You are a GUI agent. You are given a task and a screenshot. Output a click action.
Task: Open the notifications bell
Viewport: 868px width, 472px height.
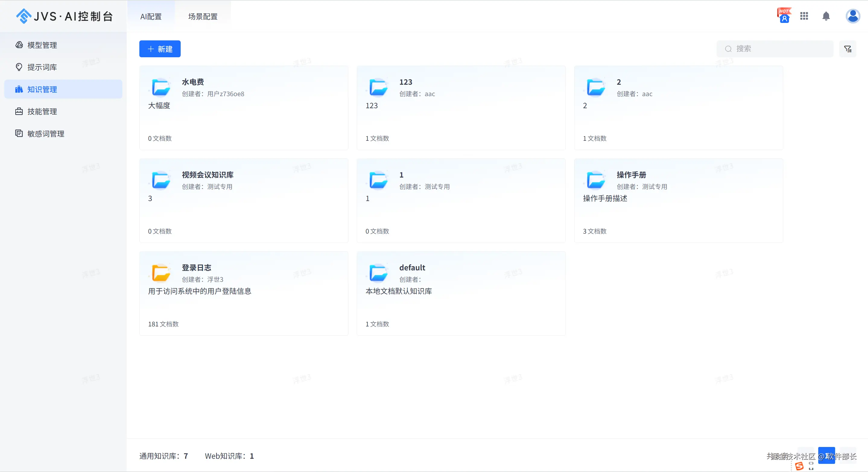[x=826, y=16]
